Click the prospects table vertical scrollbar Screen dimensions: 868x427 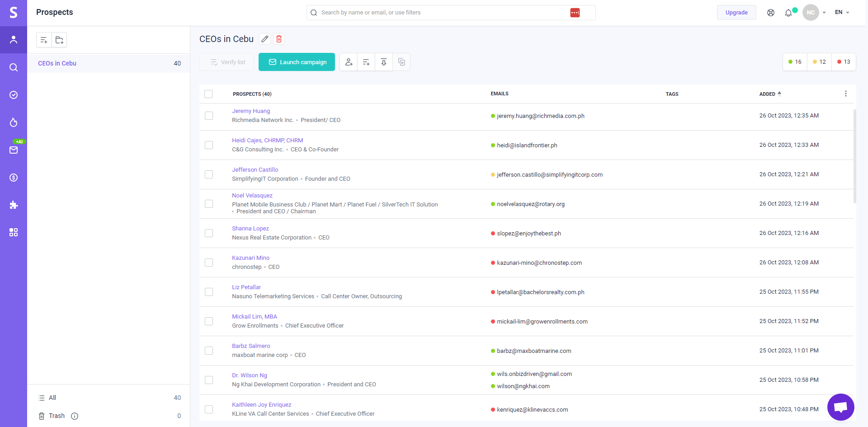(x=854, y=156)
